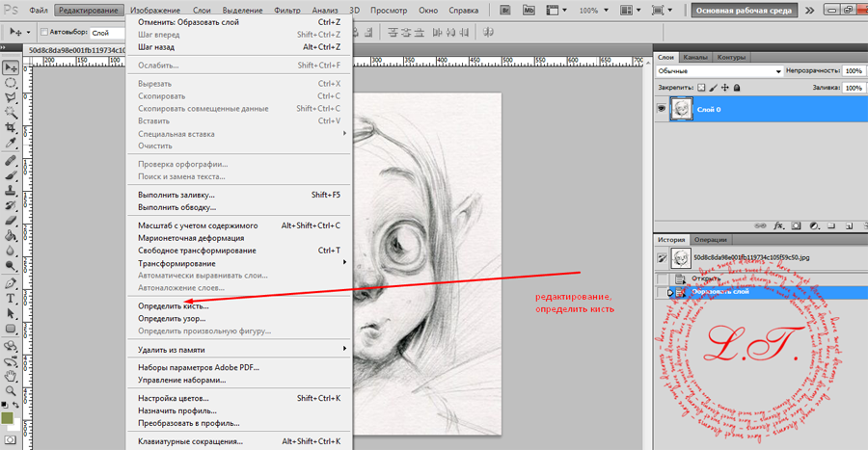Select the Blur drop tool
Viewport: 868px width, 450px height.
click(11, 251)
